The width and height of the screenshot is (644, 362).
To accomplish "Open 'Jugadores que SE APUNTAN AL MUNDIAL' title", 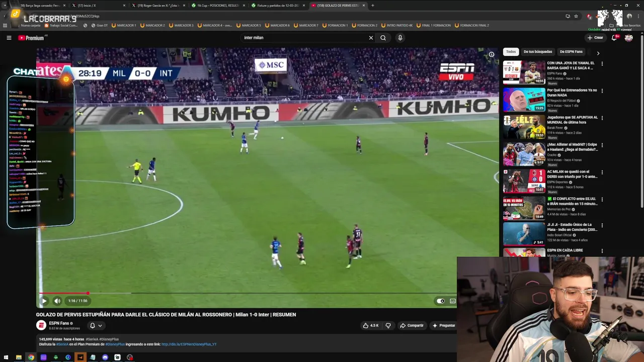I will click(x=573, y=120).
